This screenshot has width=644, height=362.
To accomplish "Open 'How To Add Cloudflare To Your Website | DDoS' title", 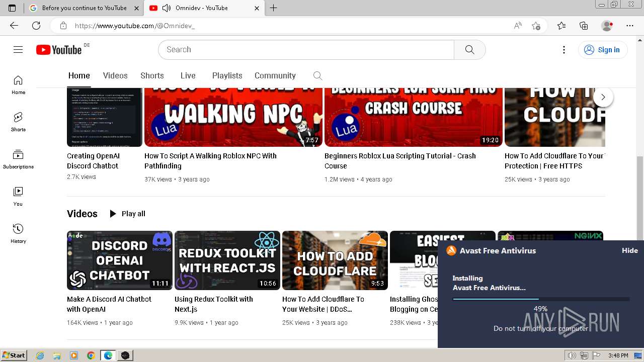I will coord(323,304).
